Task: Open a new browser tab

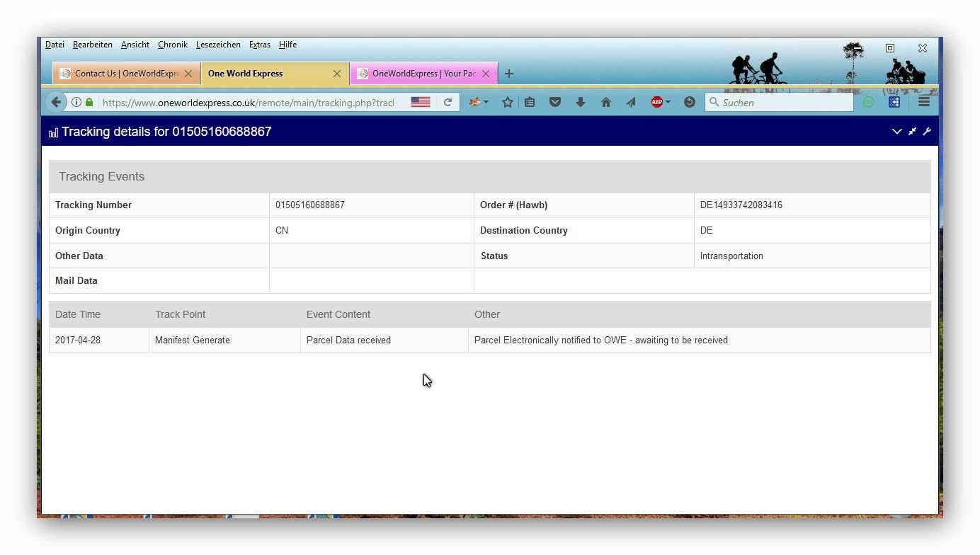Action: 509,74
